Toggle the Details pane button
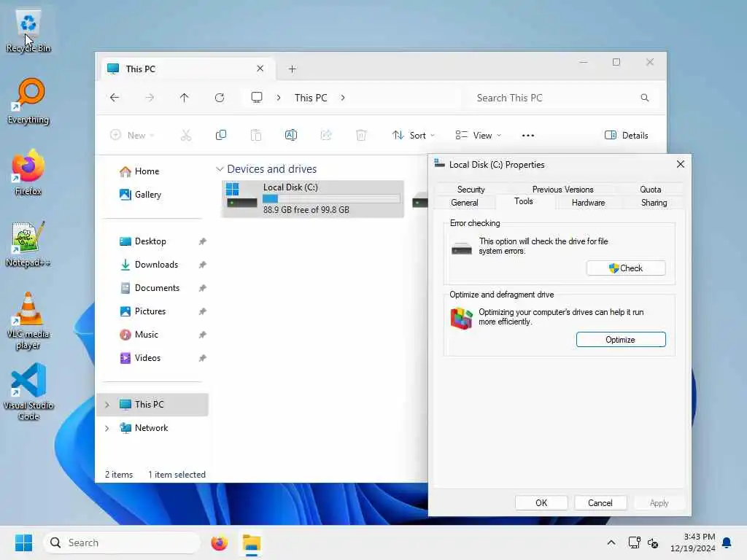Viewport: 747px width, 560px height. [626, 135]
